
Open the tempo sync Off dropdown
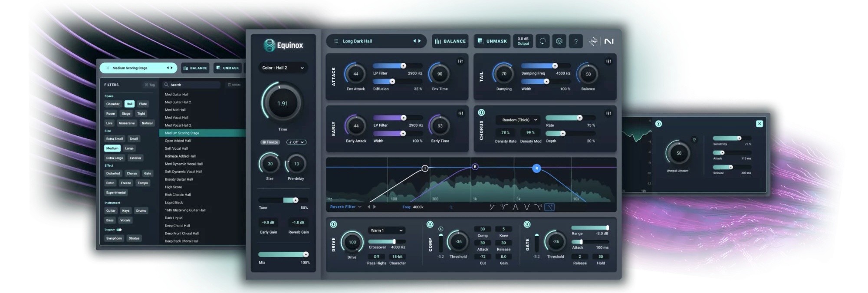[296, 142]
